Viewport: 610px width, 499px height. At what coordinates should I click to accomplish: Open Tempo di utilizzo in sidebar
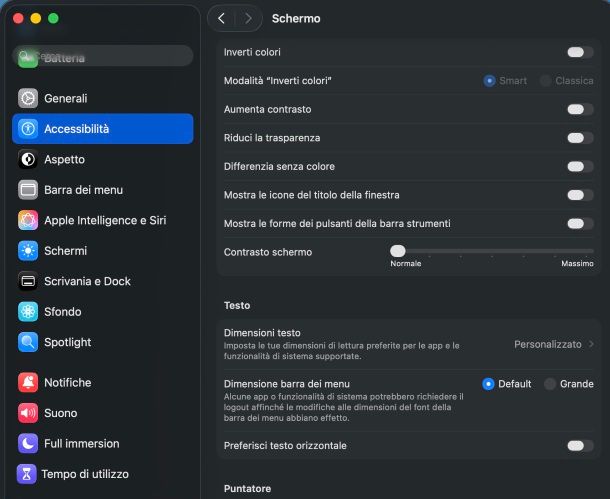[102, 474]
